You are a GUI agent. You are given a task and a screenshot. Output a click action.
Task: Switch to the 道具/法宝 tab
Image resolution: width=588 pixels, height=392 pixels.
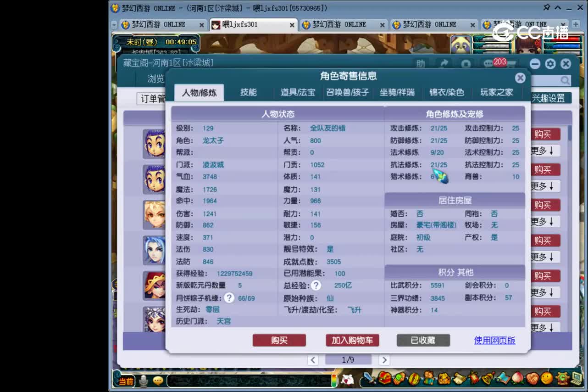click(x=298, y=92)
